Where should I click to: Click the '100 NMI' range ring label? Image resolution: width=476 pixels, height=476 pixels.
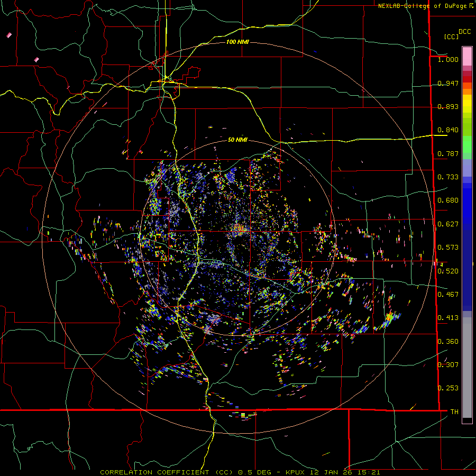click(237, 42)
